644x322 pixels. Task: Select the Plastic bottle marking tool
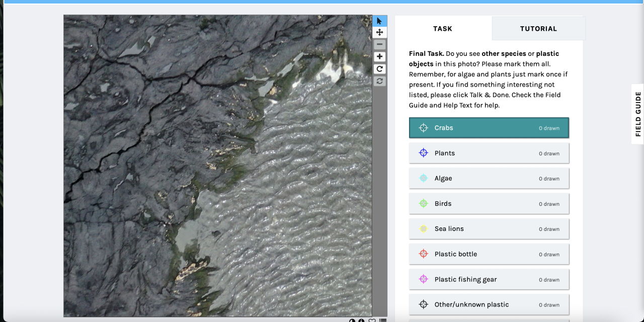click(x=489, y=254)
